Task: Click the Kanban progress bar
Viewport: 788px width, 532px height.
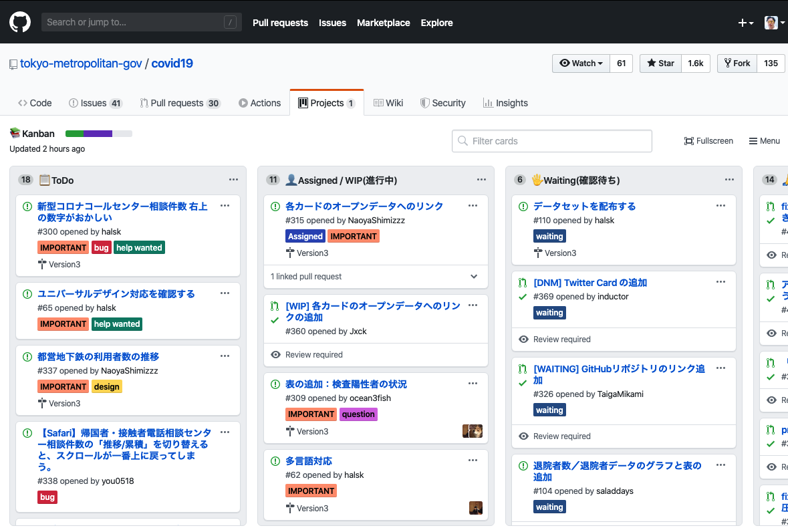Action: coord(98,134)
